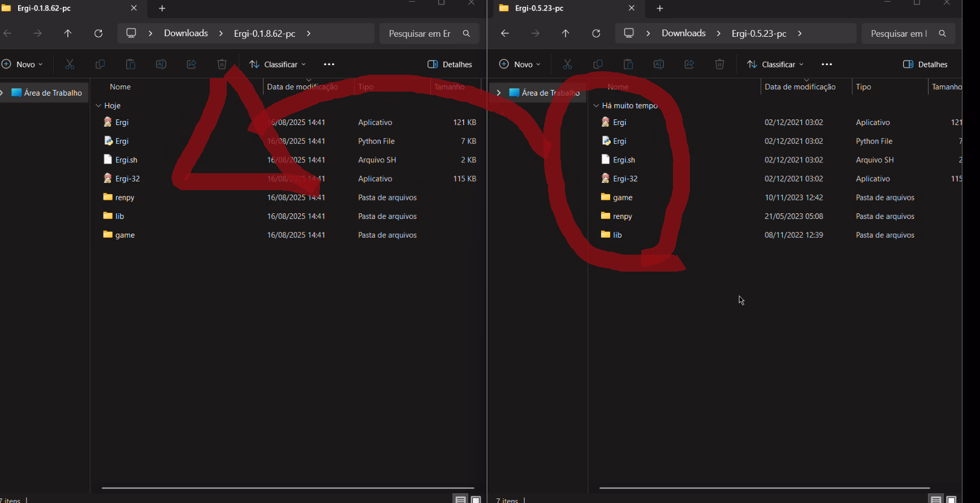The image size is (980, 503).
Task: Refresh the Ergi-0.5.23-pc folder view
Action: click(596, 33)
